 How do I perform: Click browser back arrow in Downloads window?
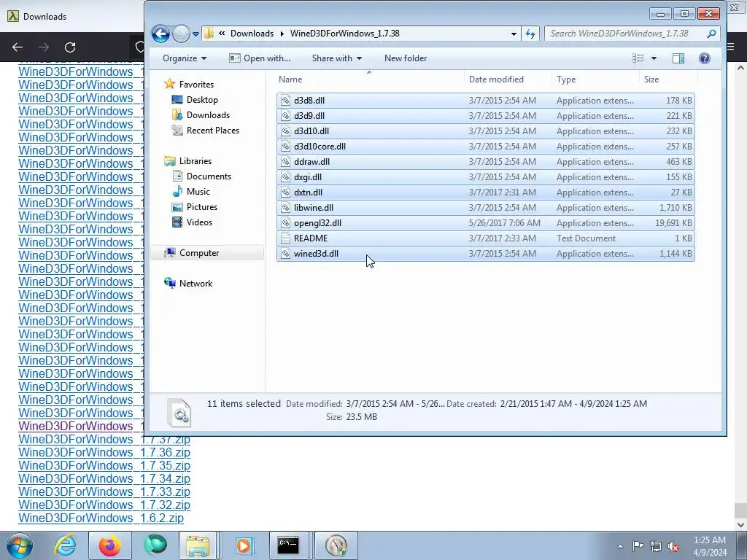pyautogui.click(x=18, y=47)
